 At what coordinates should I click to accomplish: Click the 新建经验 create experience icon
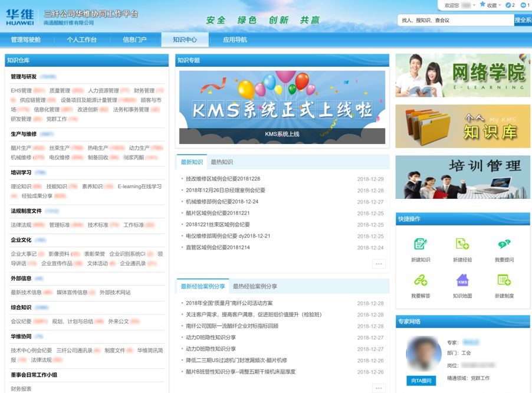462,244
